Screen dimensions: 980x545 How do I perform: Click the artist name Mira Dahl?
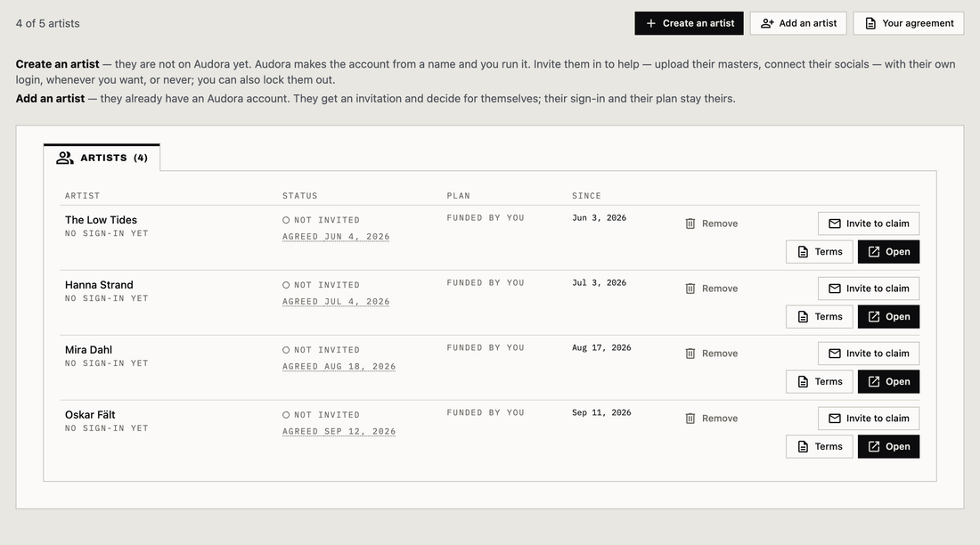[88, 350]
